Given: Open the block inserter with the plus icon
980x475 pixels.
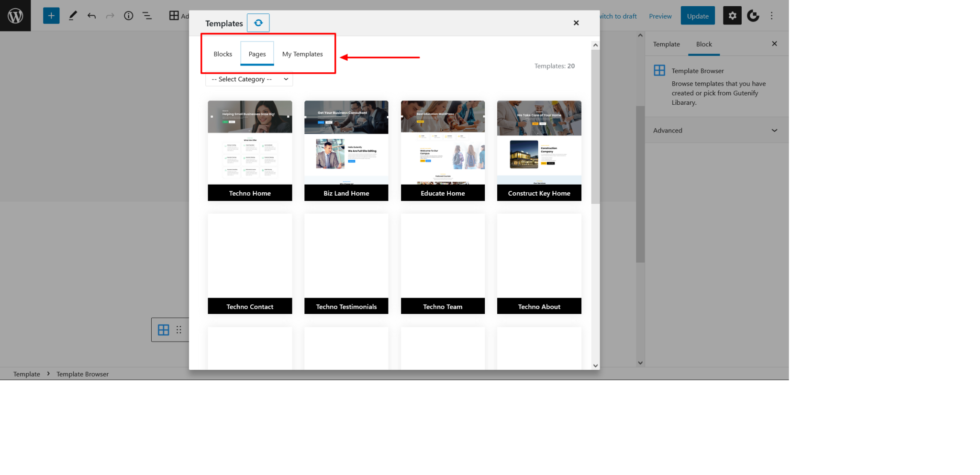Looking at the screenshot, I should (x=51, y=15).
